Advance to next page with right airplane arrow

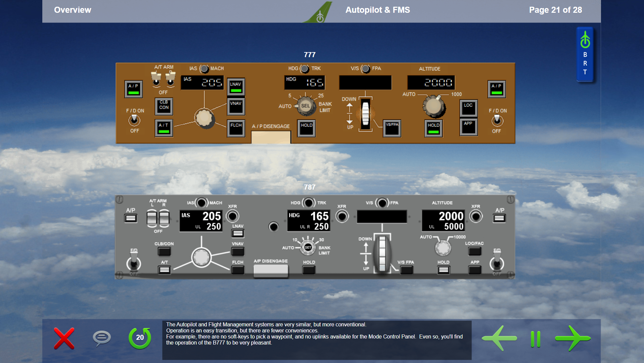pos(573,338)
